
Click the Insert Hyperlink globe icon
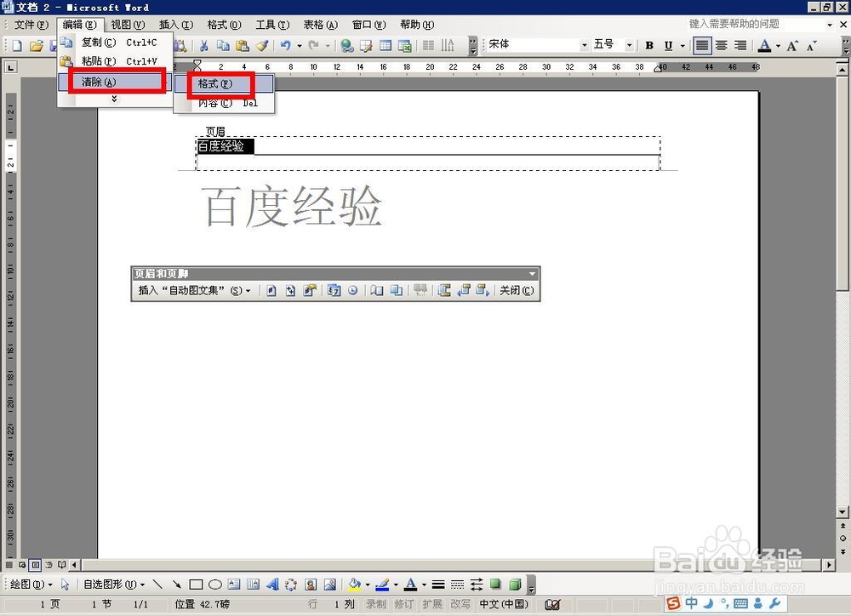(x=347, y=46)
